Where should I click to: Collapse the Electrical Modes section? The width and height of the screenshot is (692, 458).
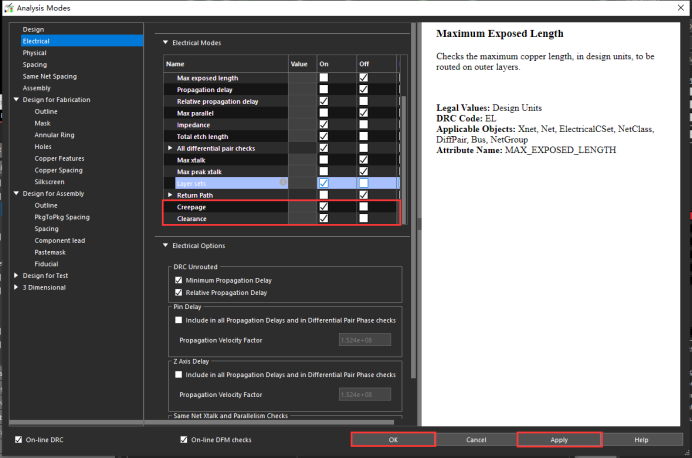coord(165,42)
